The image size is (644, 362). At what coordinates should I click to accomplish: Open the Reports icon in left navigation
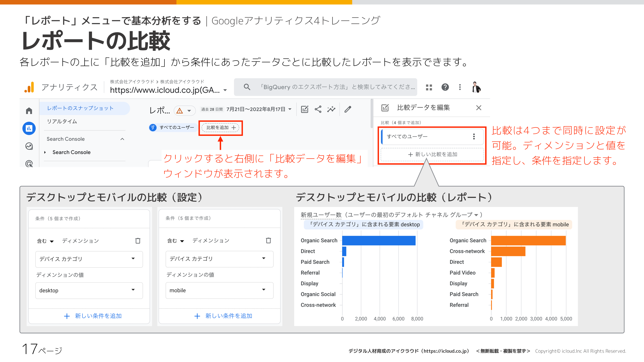29,128
